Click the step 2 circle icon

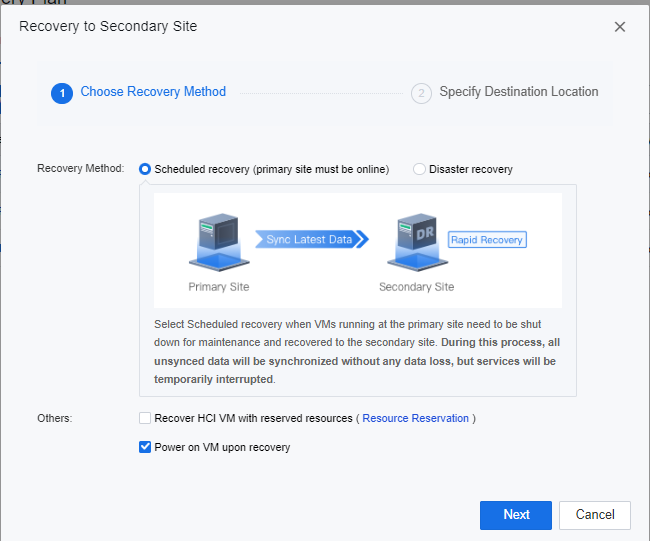click(421, 93)
